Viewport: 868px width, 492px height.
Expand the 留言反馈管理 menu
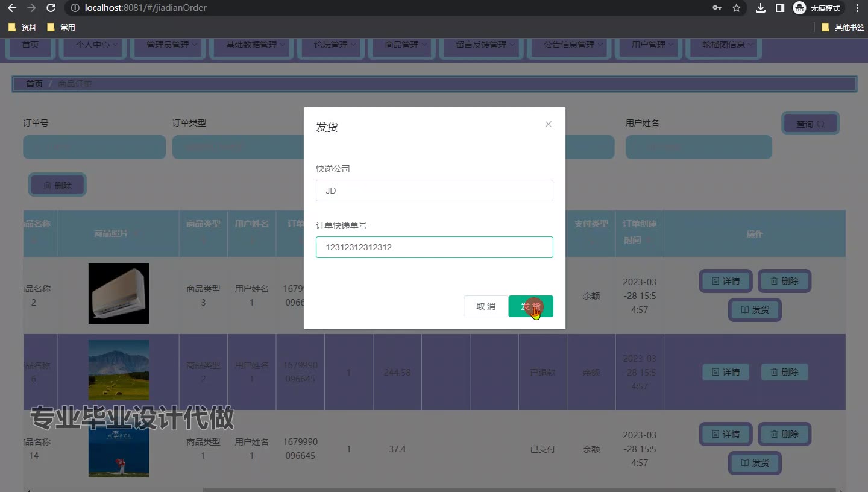click(482, 46)
